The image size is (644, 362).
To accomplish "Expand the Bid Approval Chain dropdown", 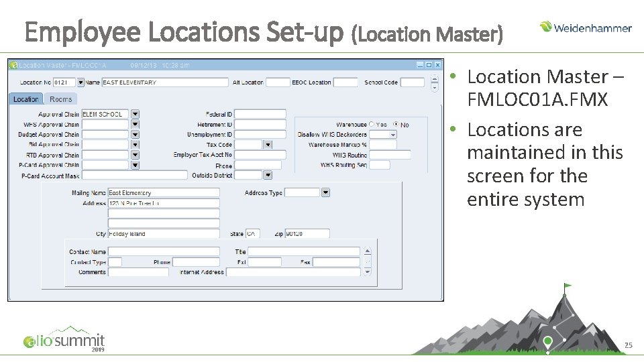I will point(135,145).
